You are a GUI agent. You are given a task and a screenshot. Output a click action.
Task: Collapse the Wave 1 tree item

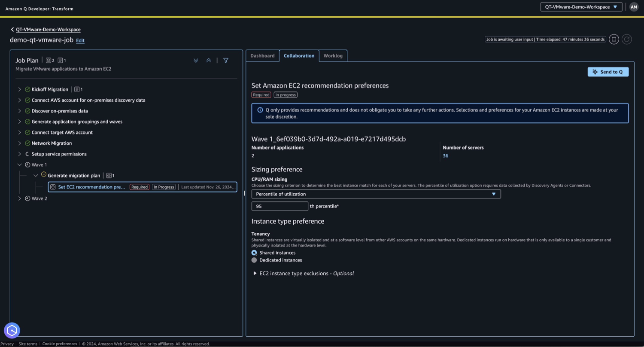(19, 164)
